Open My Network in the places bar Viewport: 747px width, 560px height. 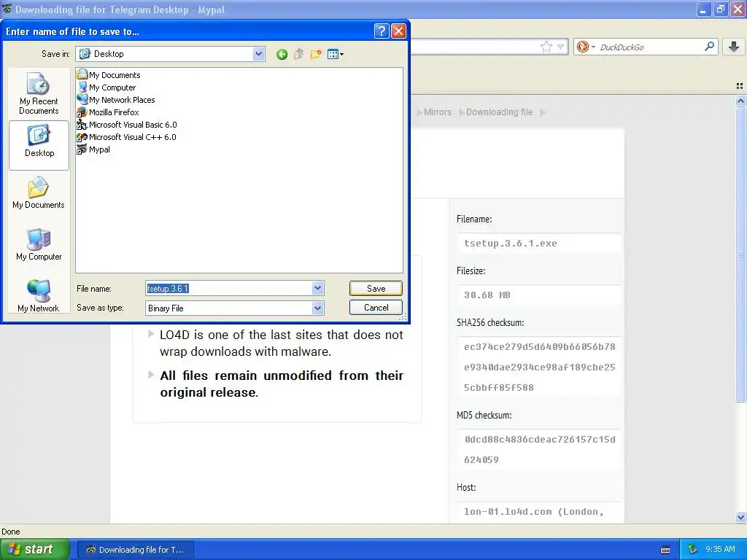[39, 296]
